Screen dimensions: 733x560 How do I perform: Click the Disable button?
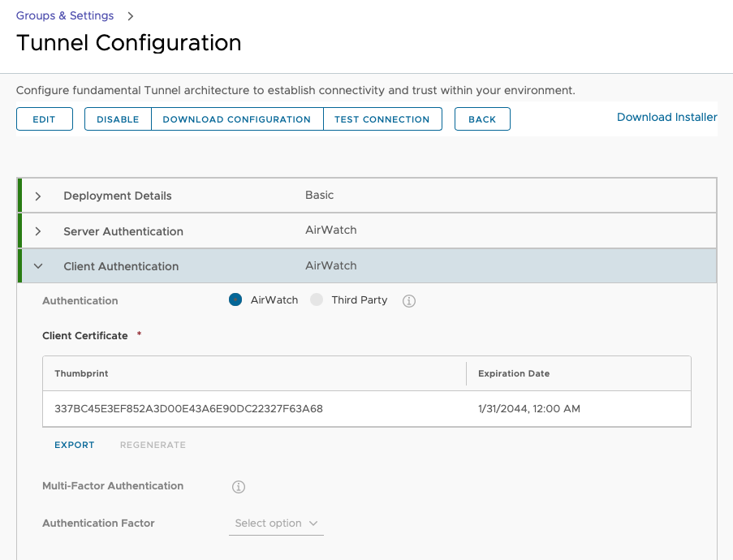(118, 119)
